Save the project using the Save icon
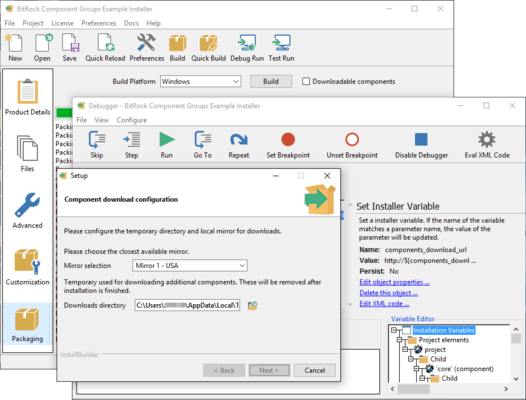 [x=70, y=48]
